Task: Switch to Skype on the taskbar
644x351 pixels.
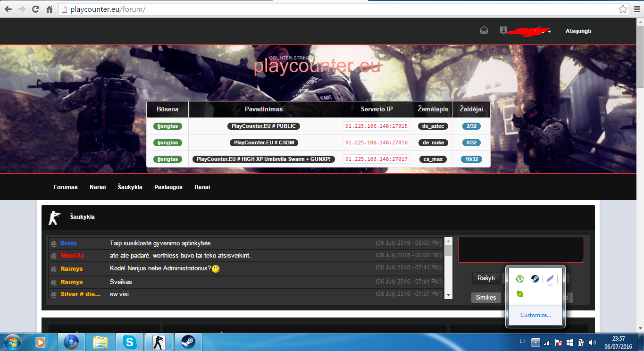Action: coord(130,342)
